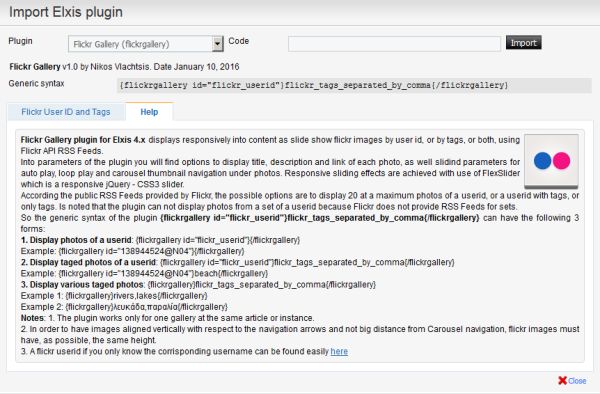Click the blue dot in Flickr logo
This screenshot has height=394, width=600.
[x=542, y=161]
